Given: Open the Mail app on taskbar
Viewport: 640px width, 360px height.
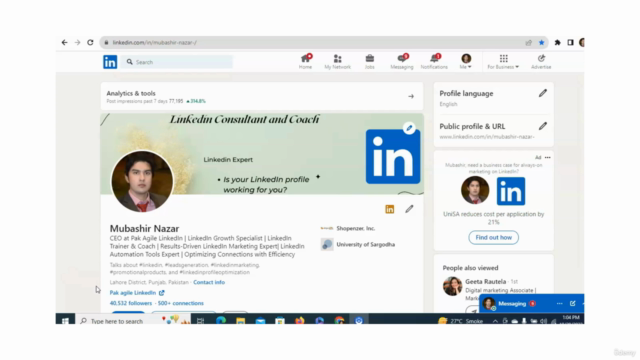Looking at the screenshot, I should 260,321.
